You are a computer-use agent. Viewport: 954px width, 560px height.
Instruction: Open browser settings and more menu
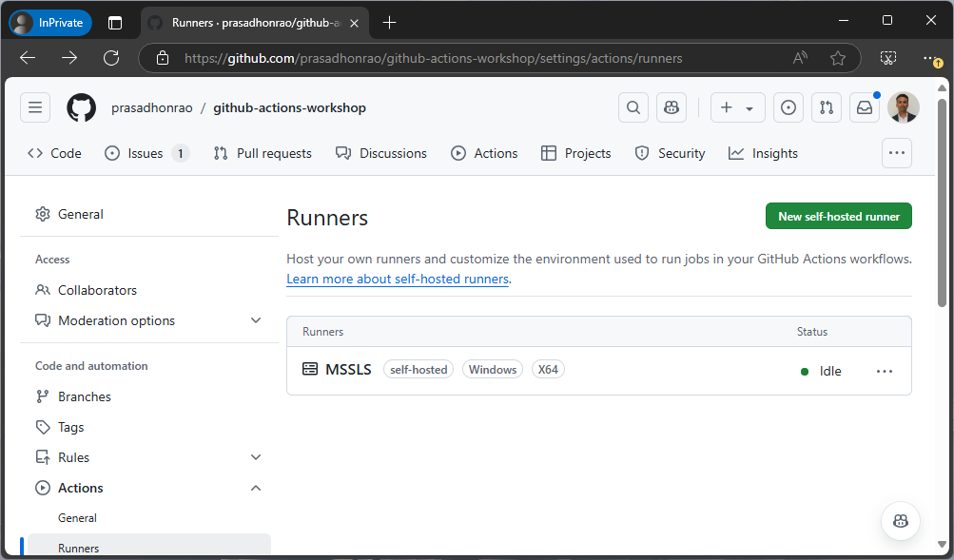[x=931, y=58]
